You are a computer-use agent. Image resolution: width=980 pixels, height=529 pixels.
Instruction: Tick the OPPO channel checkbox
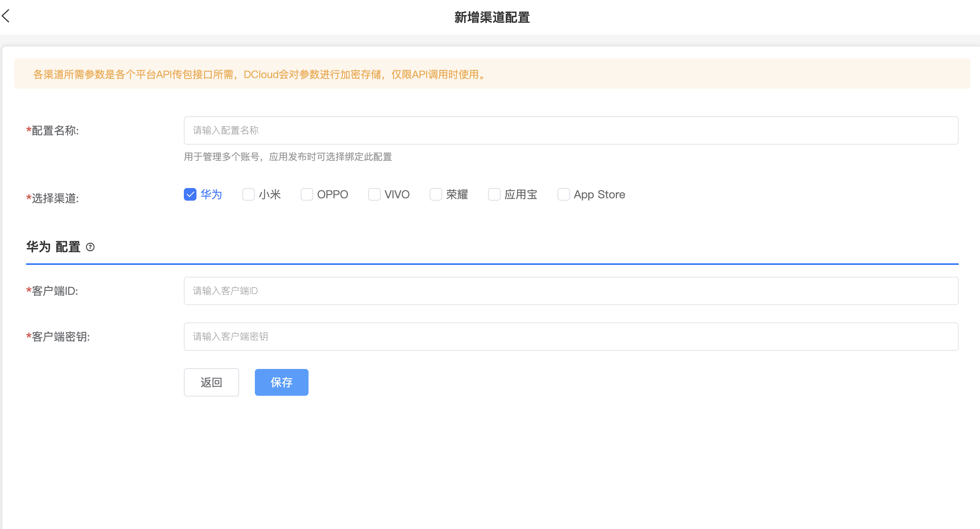click(307, 194)
